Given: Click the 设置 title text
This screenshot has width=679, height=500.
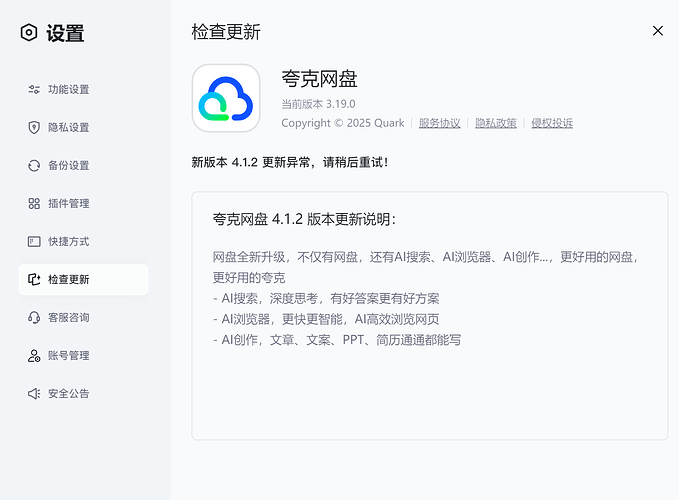Looking at the screenshot, I should point(65,33).
